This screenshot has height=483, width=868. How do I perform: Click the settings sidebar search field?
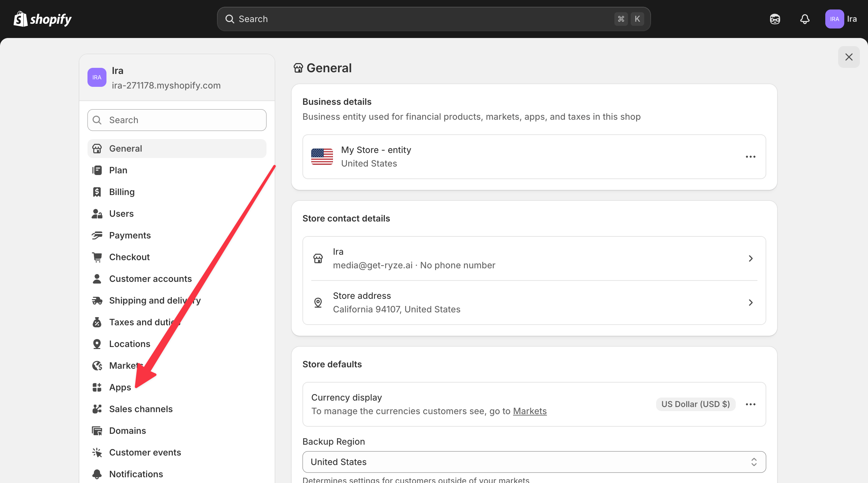[x=177, y=120]
